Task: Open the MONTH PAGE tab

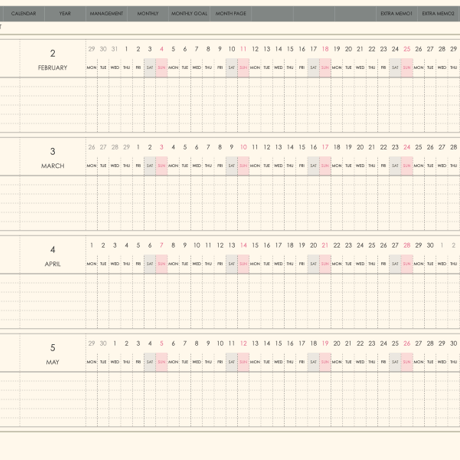Action: click(231, 14)
